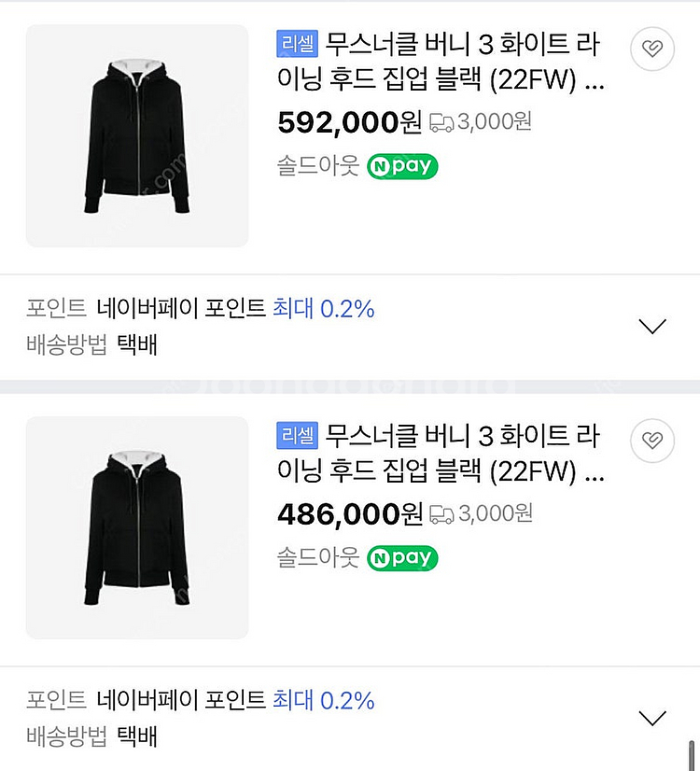Click the 솔드아웃 seller name in first listing
700x771 pixels.
tap(317, 167)
